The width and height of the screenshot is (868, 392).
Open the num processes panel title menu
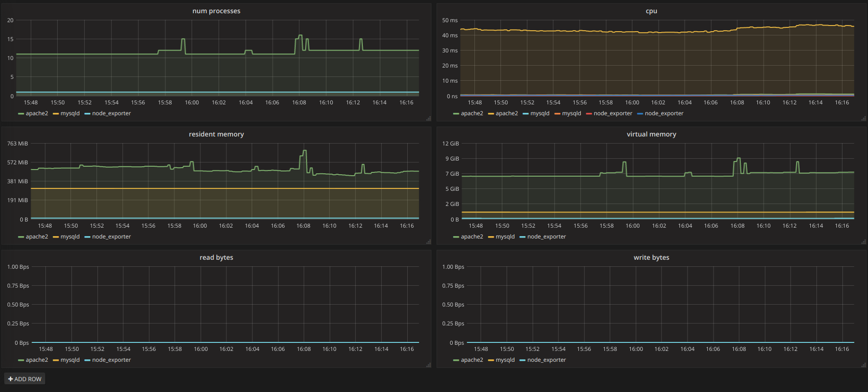click(216, 11)
